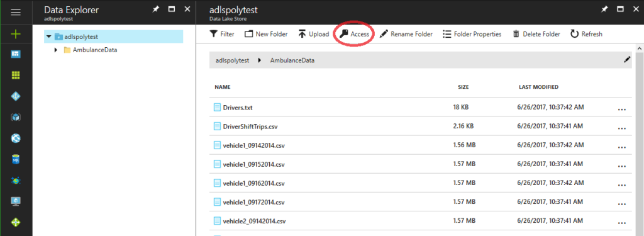
Task: Open Drivers.txt file
Action: coord(237,108)
